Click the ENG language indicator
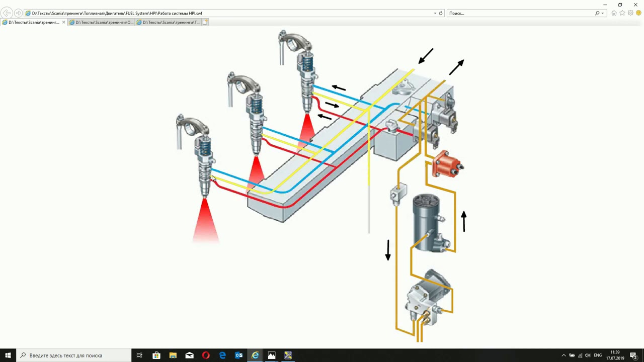Screen dimensions: 644x362 [x=598, y=355]
